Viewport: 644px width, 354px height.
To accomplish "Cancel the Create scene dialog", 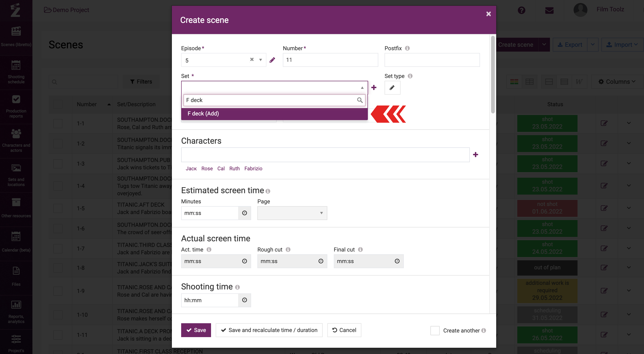I will [344, 330].
